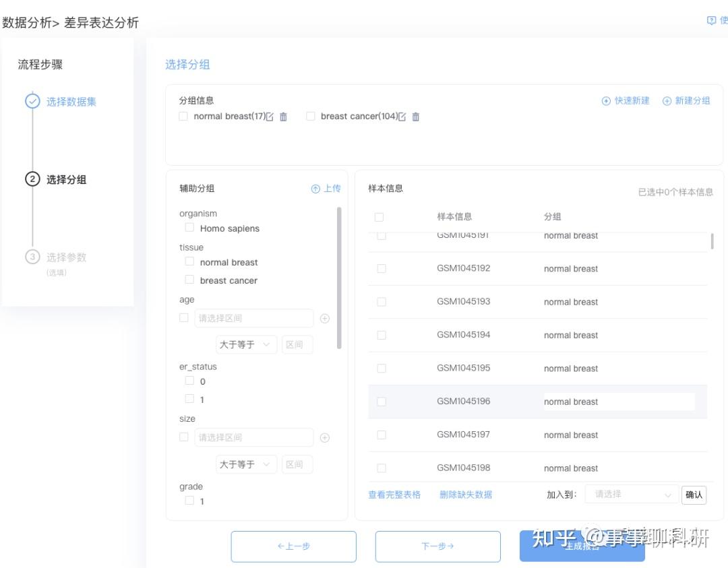Click the size 区间 value field

pos(297,464)
